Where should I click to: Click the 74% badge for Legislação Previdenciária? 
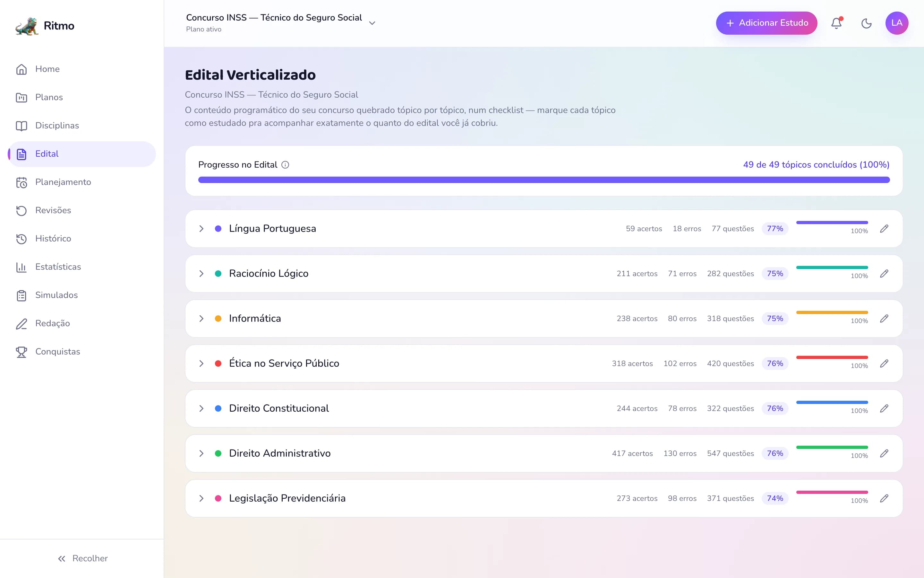775,498
